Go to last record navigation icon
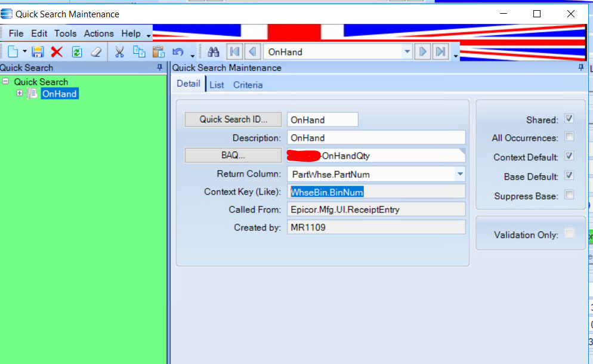593x364 pixels. pyautogui.click(x=441, y=51)
